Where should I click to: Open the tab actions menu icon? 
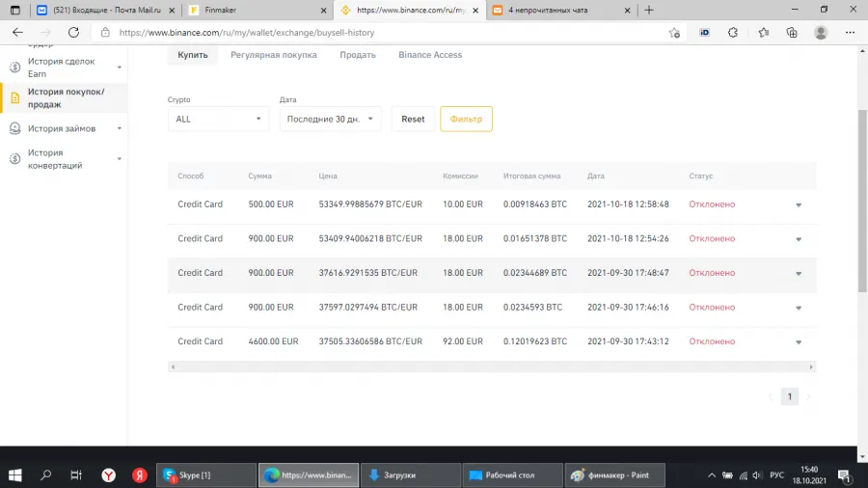tap(14, 10)
